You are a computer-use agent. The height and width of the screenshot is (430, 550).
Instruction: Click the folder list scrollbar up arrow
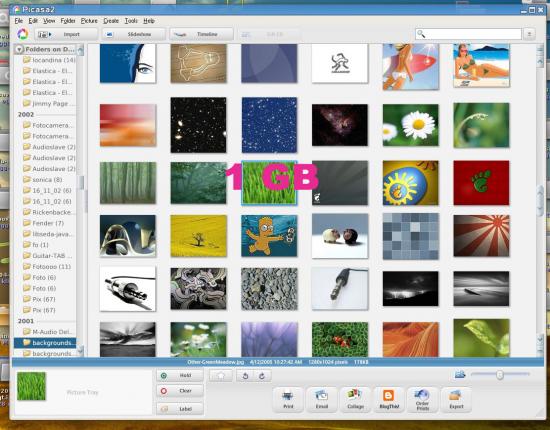coord(80,50)
